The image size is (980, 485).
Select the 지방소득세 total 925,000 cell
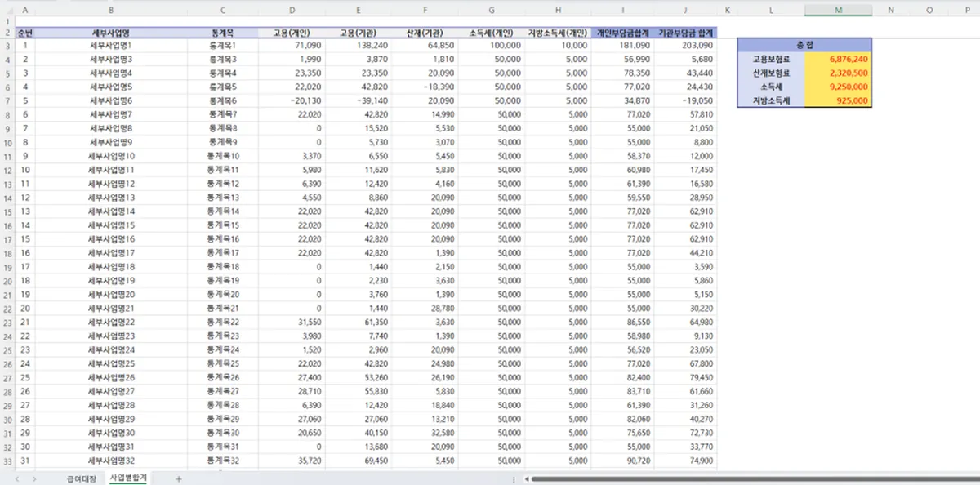pyautogui.click(x=838, y=101)
